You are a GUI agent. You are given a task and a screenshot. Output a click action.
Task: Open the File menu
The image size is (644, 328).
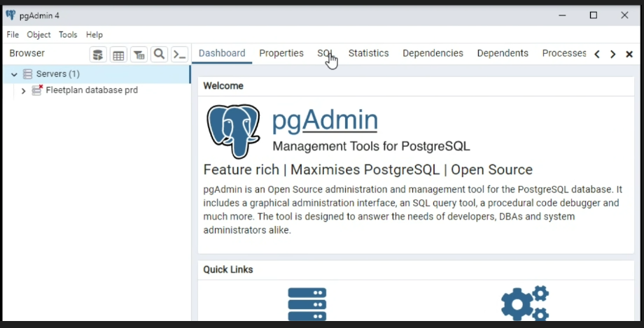click(13, 35)
